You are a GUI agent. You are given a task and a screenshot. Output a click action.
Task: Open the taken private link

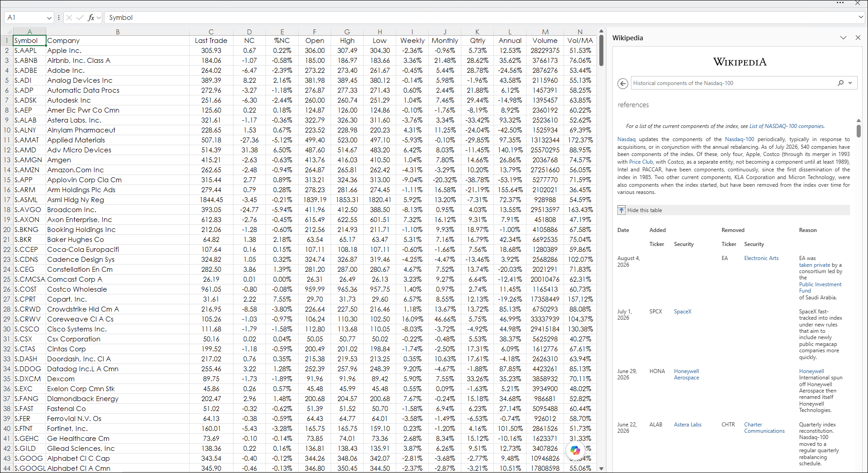pyautogui.click(x=815, y=265)
